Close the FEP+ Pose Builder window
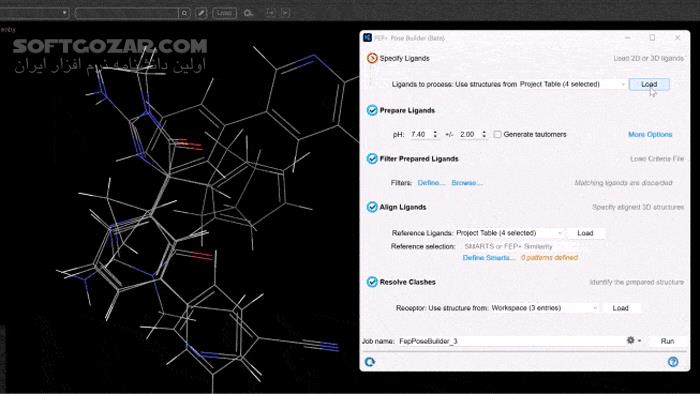The height and width of the screenshot is (394, 700). pyautogui.click(x=678, y=37)
